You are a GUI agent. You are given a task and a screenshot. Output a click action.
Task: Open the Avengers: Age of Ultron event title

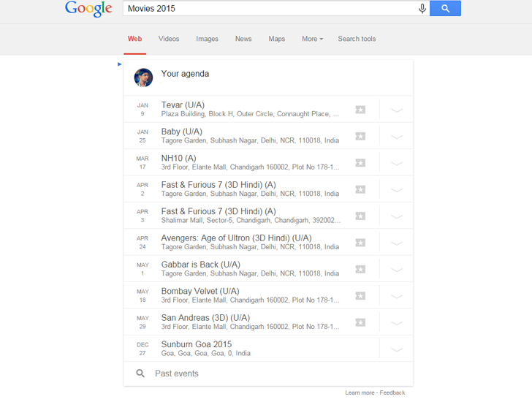tap(236, 238)
